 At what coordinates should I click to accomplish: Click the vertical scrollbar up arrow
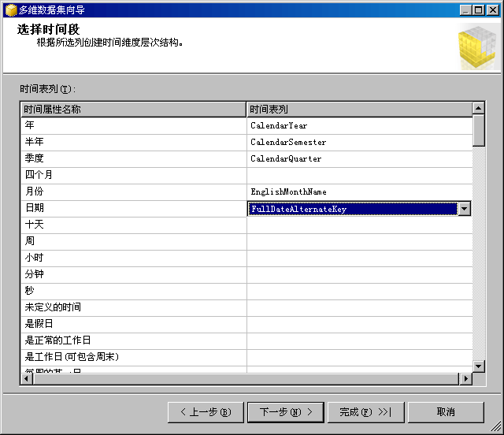tap(478, 109)
